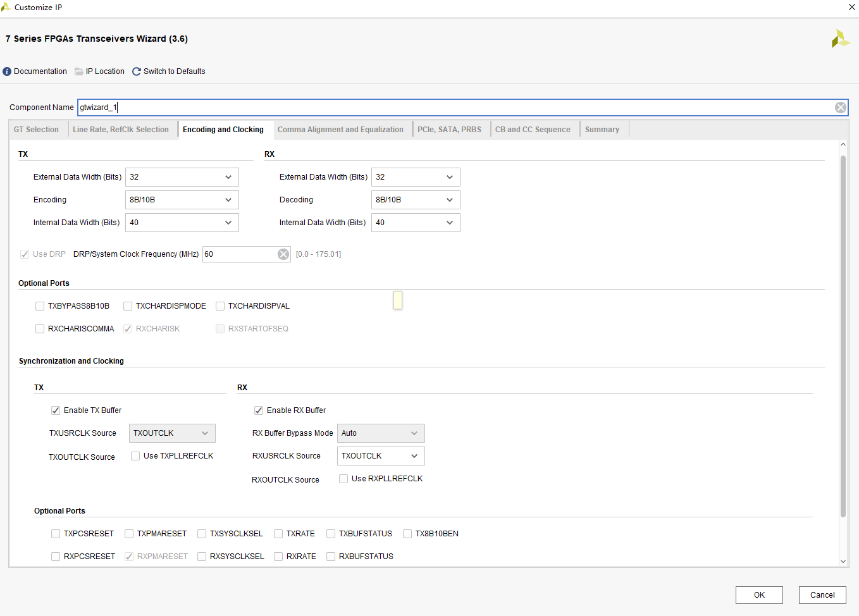
Task: Open the Line Rate, RefClk Selection tab
Action: point(121,130)
